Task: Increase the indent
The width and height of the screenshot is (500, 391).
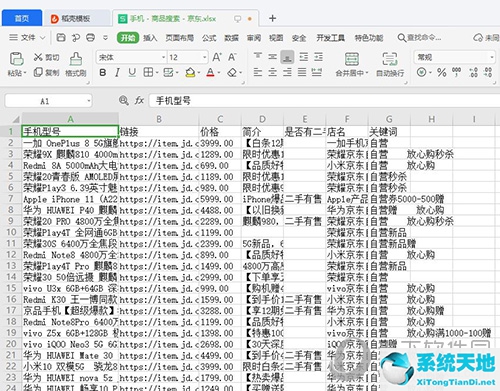Action: tap(318, 57)
